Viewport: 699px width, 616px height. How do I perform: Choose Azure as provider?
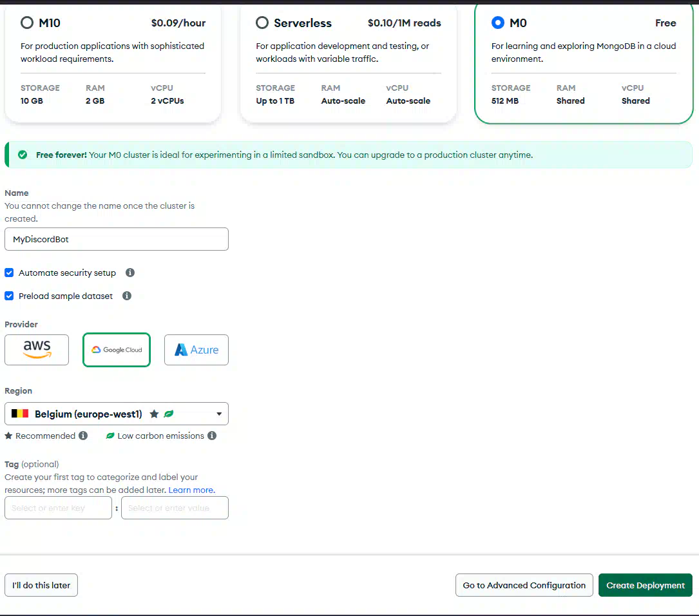[x=196, y=350]
